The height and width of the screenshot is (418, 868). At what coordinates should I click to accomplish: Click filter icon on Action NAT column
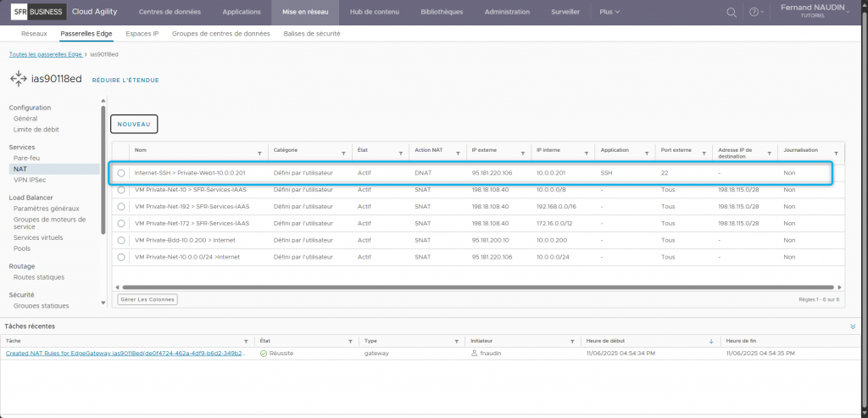[x=459, y=153]
